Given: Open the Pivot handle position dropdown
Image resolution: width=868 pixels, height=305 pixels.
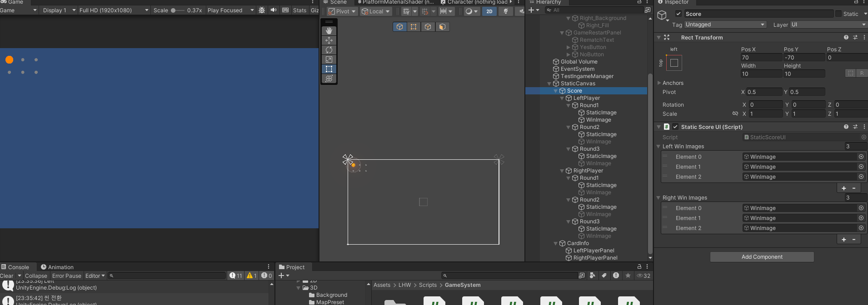Looking at the screenshot, I should click(342, 11).
